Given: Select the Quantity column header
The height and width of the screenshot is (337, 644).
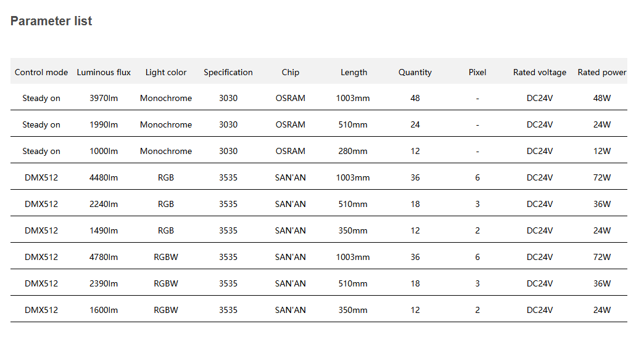Looking at the screenshot, I should tap(415, 72).
